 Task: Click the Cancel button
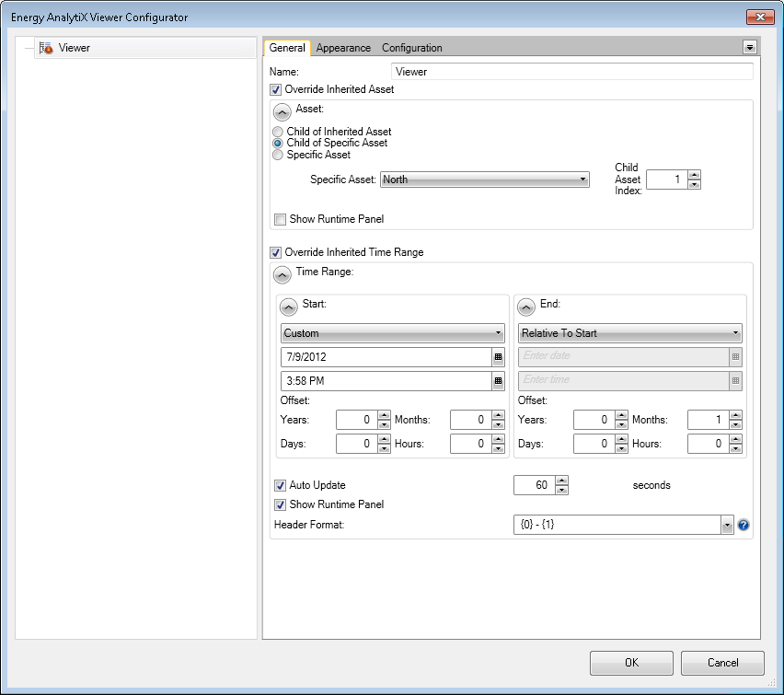722,663
